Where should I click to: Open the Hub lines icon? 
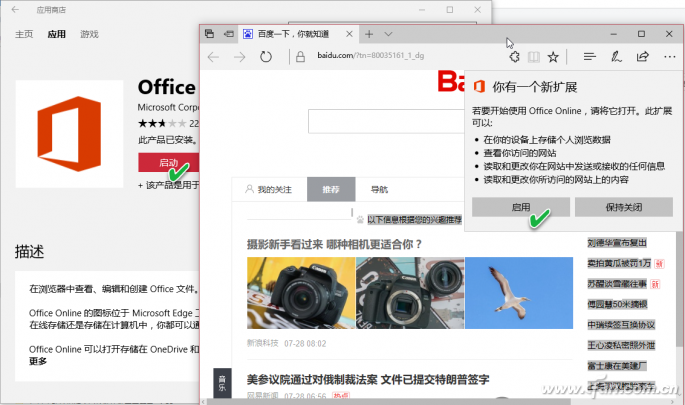(x=589, y=57)
